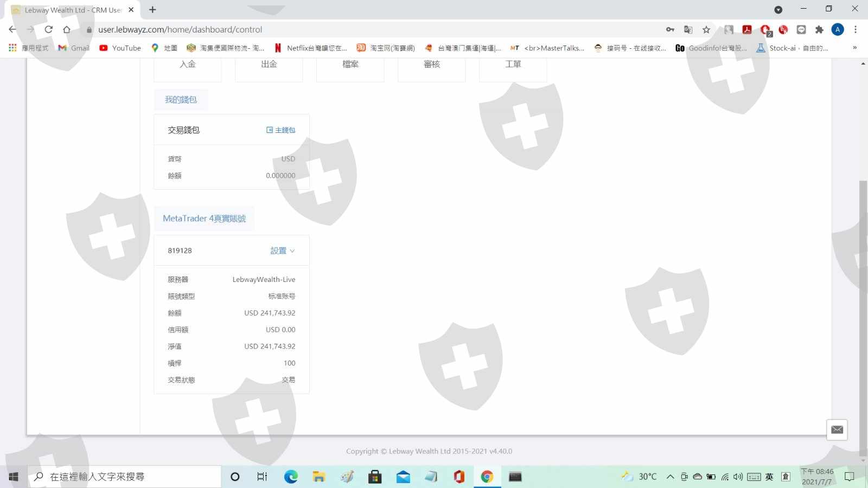Open Task View in taskbar
This screenshot has height=488, width=868.
(263, 477)
